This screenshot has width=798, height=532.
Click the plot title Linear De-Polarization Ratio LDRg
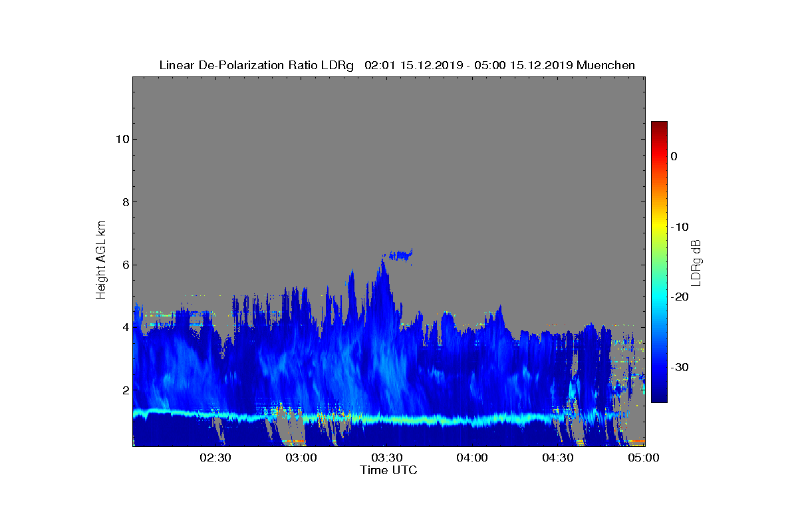click(257, 65)
